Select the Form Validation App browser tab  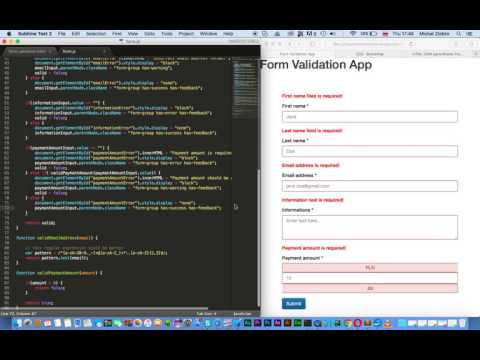tap(297, 54)
